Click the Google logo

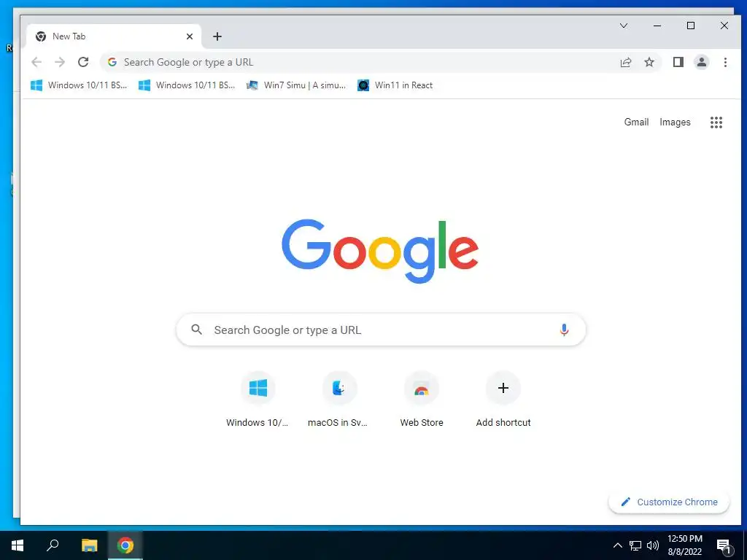[379, 251]
